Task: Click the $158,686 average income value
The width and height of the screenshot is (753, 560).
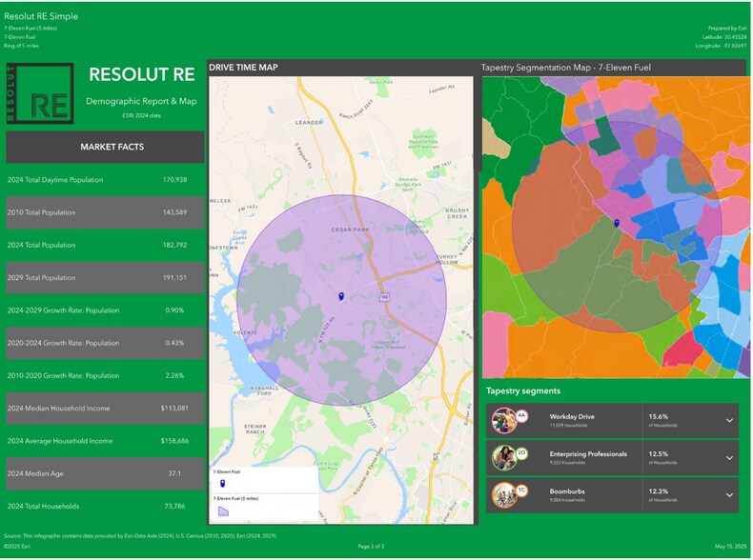Action: [174, 441]
